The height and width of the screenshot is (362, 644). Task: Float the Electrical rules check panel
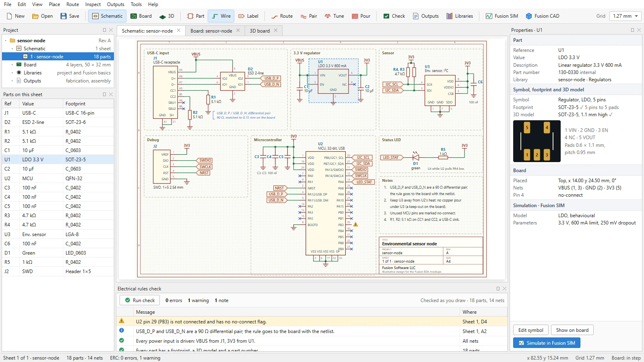pyautogui.click(x=498, y=289)
